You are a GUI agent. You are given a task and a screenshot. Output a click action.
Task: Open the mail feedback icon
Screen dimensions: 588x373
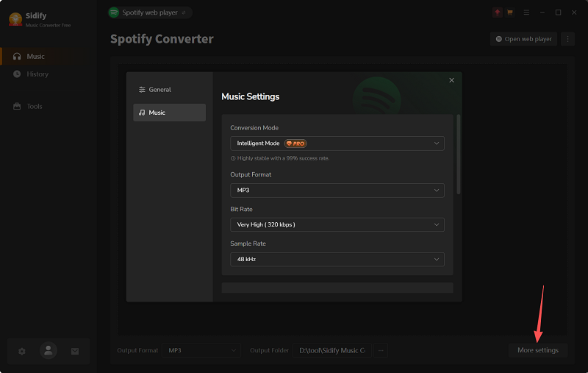pyautogui.click(x=75, y=351)
